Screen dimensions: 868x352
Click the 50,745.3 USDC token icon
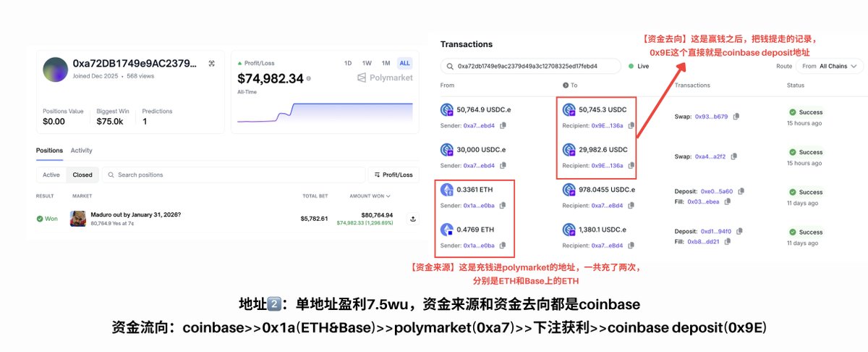[x=569, y=110]
